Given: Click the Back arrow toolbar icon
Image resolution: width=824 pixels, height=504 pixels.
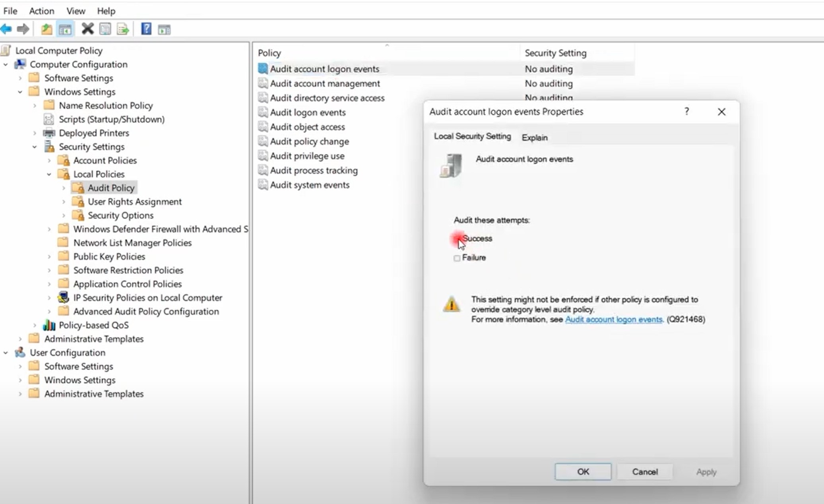Looking at the screenshot, I should tap(6, 29).
